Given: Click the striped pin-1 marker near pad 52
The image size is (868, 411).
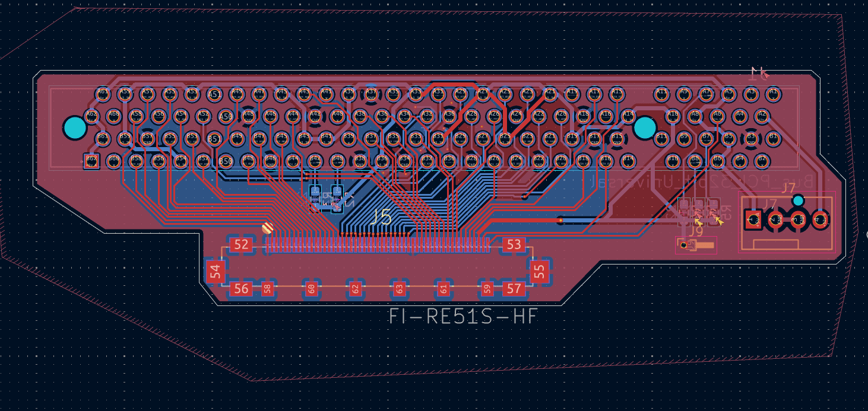Looking at the screenshot, I should point(268,228).
